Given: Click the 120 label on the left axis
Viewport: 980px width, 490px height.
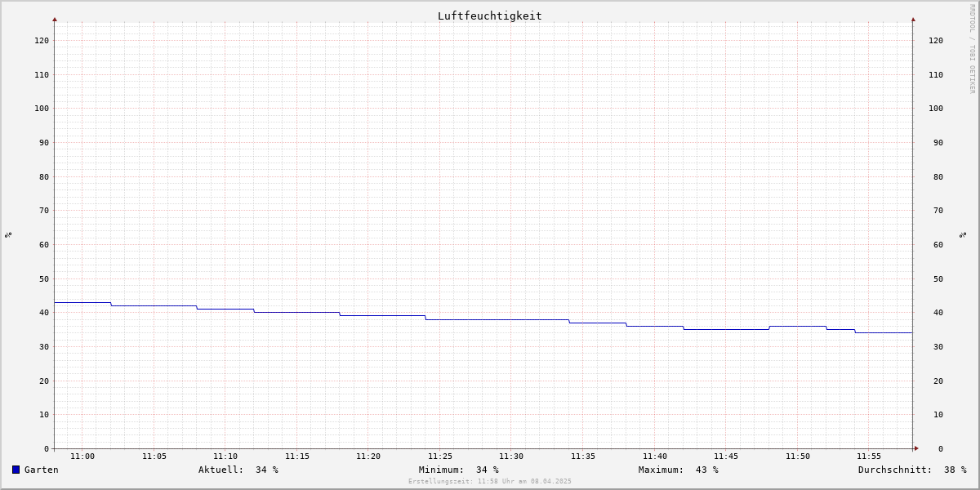Looking at the screenshot, I should pos(42,40).
